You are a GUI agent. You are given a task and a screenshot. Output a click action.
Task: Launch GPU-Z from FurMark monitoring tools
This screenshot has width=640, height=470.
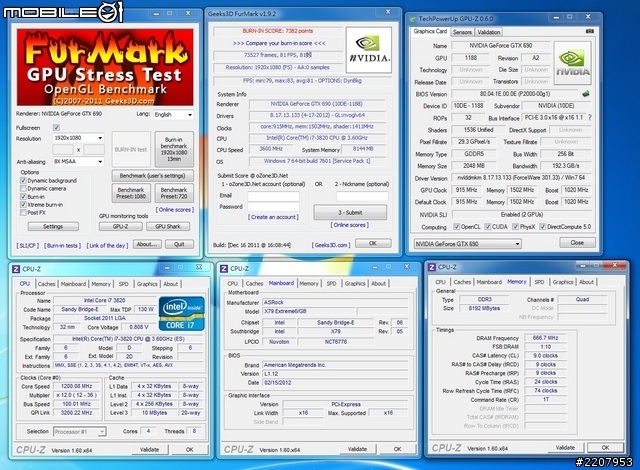click(x=120, y=226)
